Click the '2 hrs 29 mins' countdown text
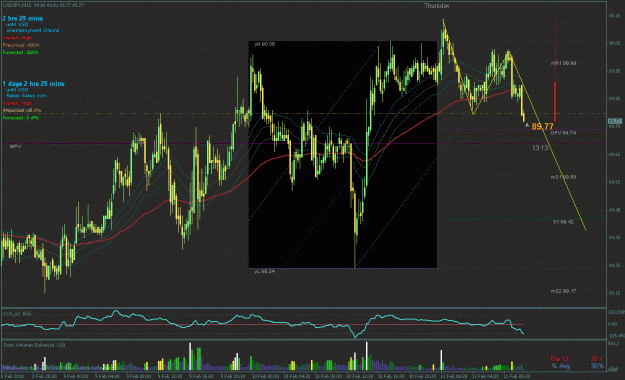This screenshot has height=380, width=625. tap(23, 18)
